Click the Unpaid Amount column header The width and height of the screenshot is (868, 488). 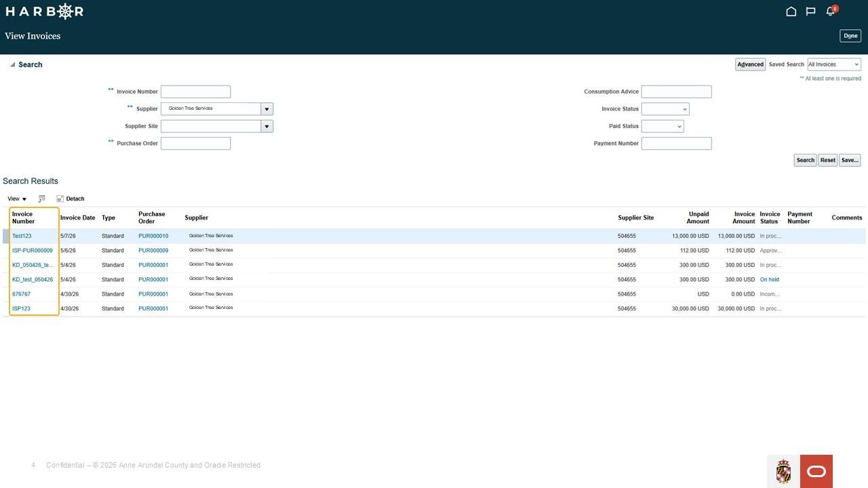pos(698,218)
